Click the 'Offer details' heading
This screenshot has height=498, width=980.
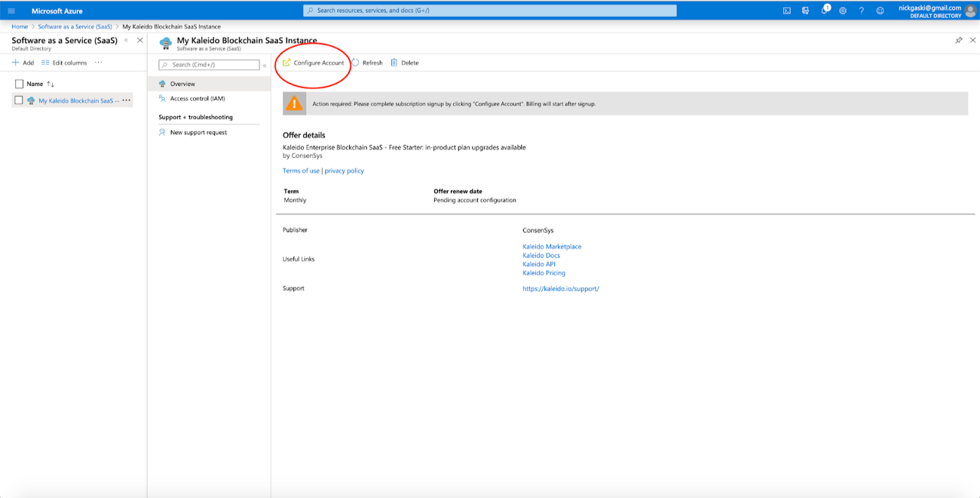click(x=304, y=135)
